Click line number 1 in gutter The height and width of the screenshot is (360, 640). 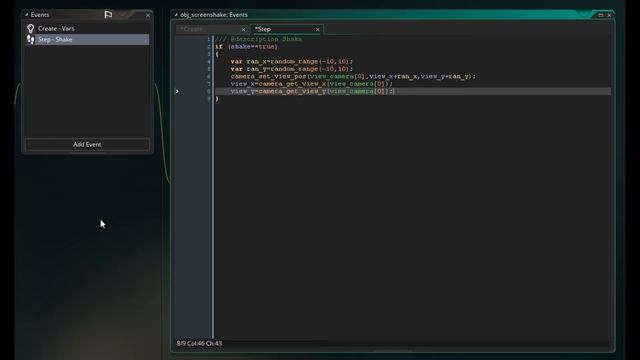tap(209, 40)
